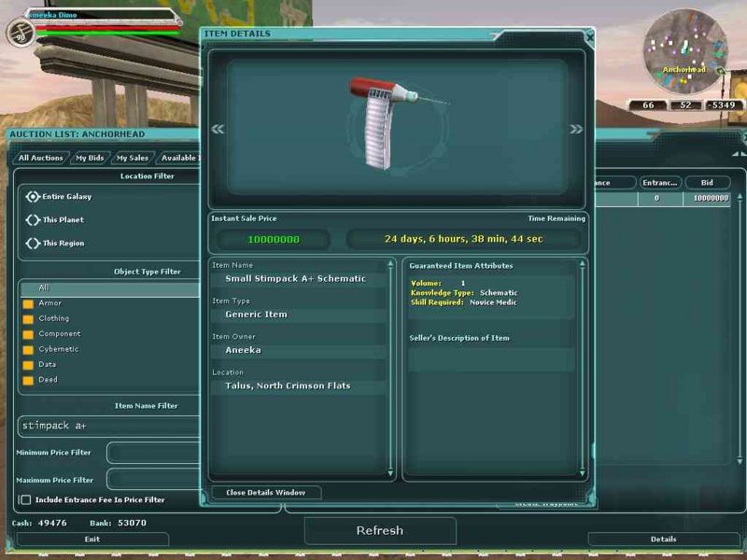Open the My Sales tab
This screenshot has width=747, height=560.
pos(132,158)
